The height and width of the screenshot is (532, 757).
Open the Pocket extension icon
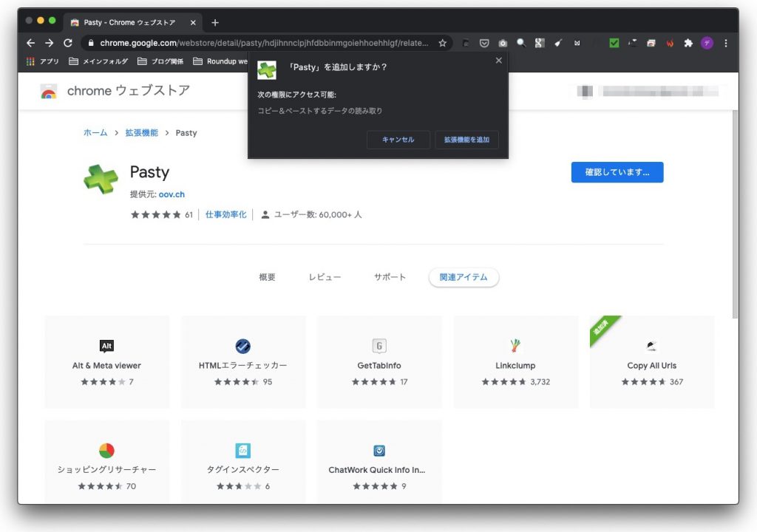(x=483, y=43)
